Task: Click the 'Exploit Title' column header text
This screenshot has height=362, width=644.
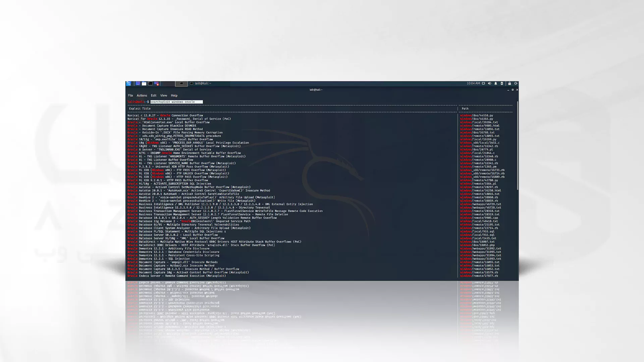Action: (140, 109)
